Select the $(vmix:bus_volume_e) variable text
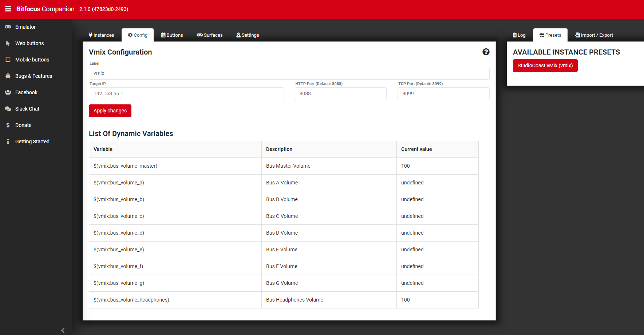 point(119,250)
